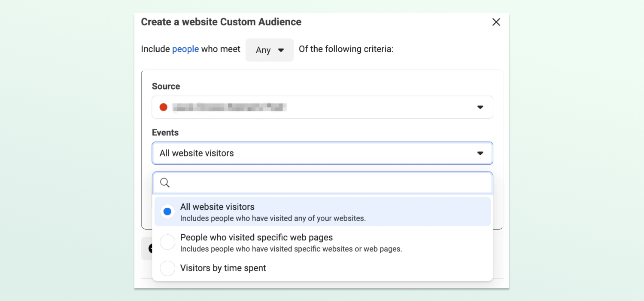Screen dimensions: 644x301
Task: Focus the events search input field
Action: pos(331,183)
